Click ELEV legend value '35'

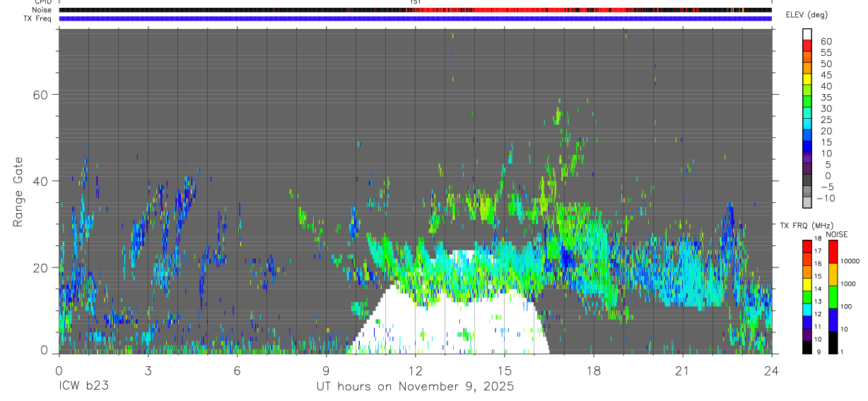[x=825, y=97]
